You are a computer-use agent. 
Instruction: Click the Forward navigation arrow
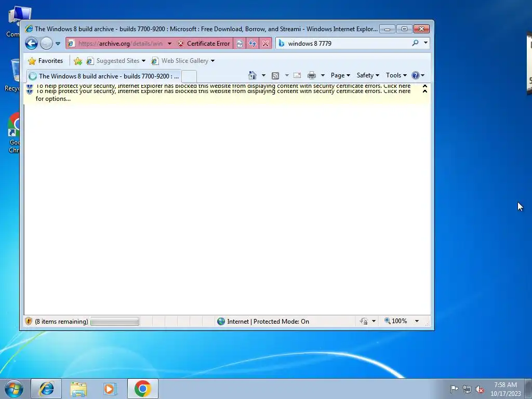pyautogui.click(x=46, y=44)
